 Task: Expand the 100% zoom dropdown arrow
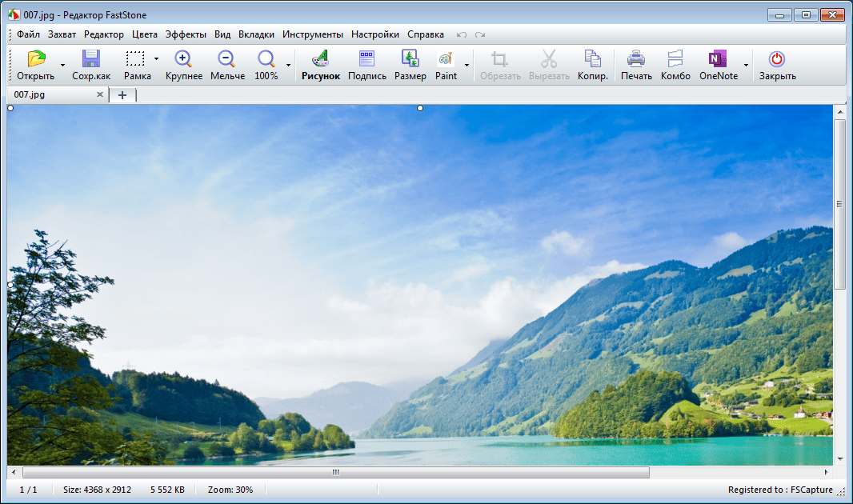click(x=288, y=66)
